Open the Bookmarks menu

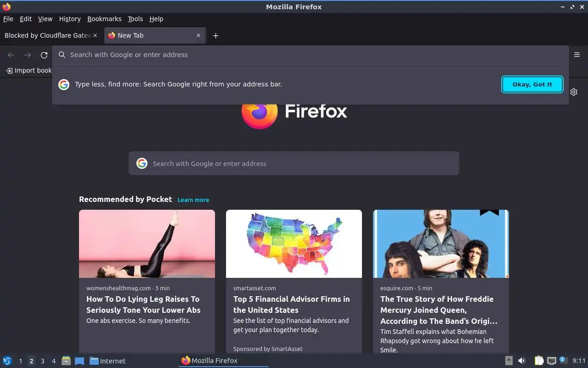(x=104, y=19)
